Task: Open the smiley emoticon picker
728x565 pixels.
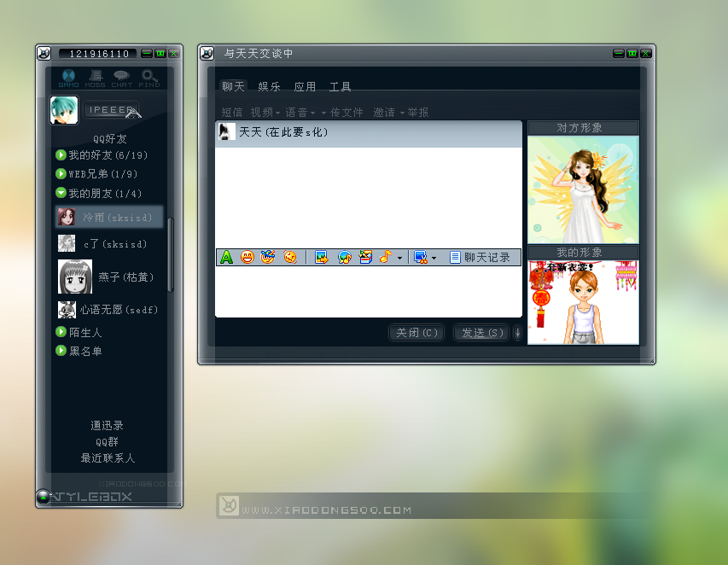Action: point(248,257)
